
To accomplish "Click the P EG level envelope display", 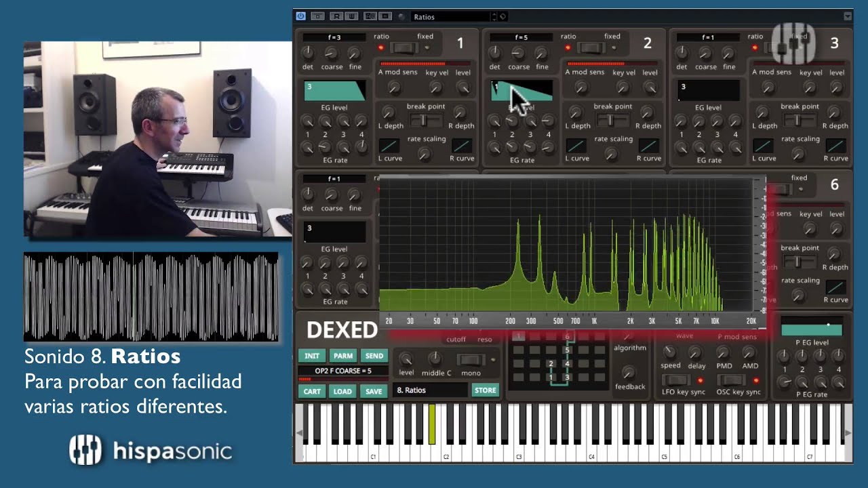I will coord(812,327).
